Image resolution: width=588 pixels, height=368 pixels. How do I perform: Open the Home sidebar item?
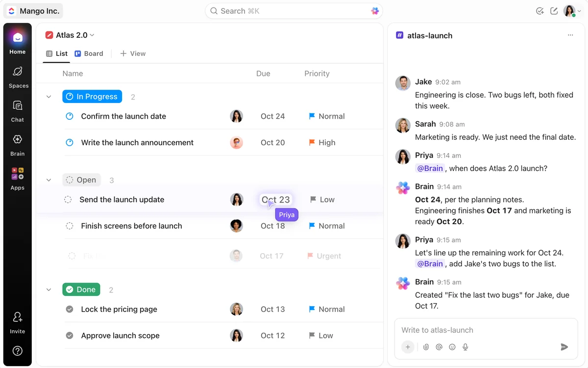[17, 42]
